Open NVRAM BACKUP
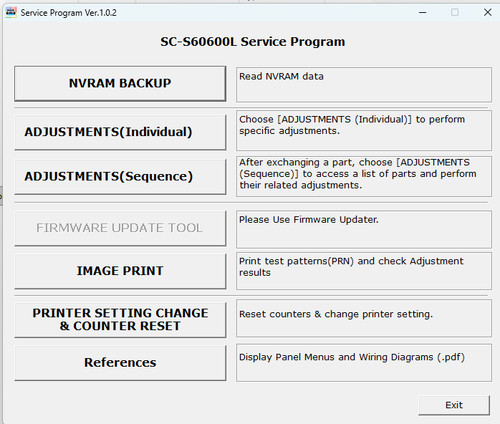Screen dimensions: 500x424 [x=120, y=83]
